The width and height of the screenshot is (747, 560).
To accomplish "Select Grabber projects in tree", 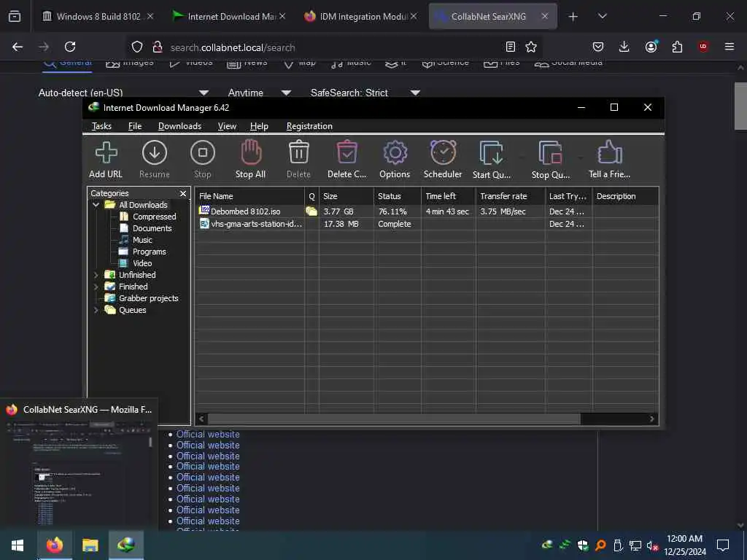I will click(148, 298).
